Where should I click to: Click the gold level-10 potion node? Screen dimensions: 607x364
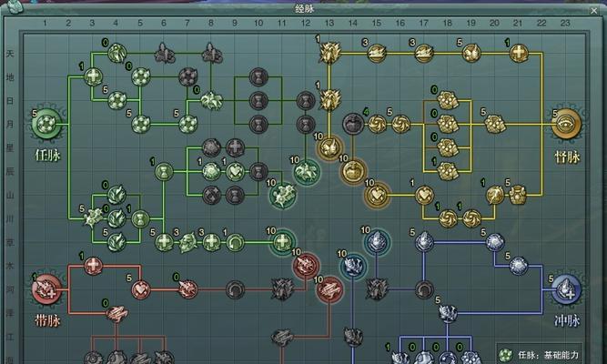(x=353, y=171)
